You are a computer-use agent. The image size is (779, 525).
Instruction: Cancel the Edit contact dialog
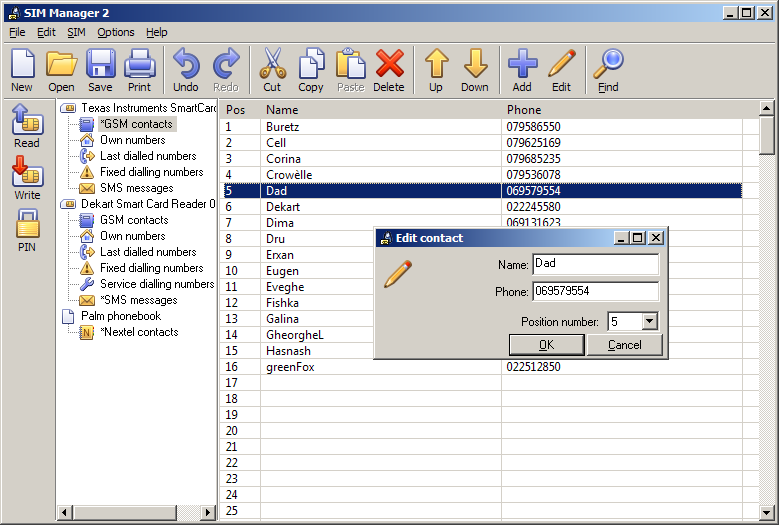624,345
